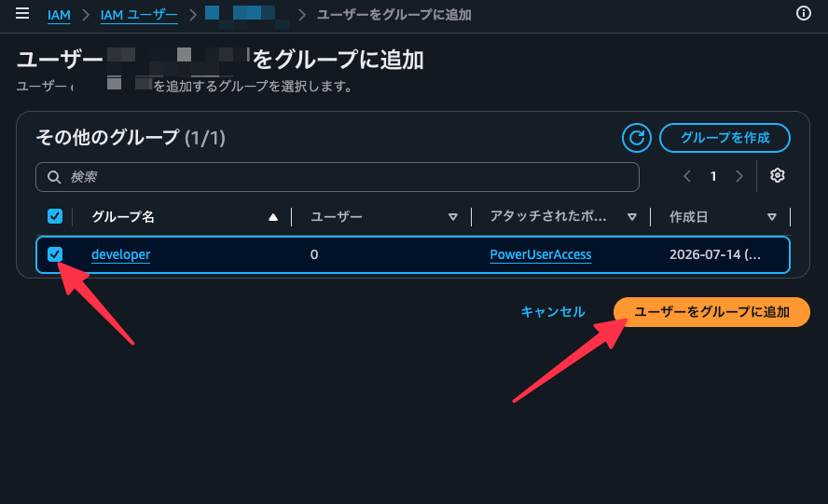Sort by the アタッチされたポ... column arrow
828x504 pixels.
[631, 217]
